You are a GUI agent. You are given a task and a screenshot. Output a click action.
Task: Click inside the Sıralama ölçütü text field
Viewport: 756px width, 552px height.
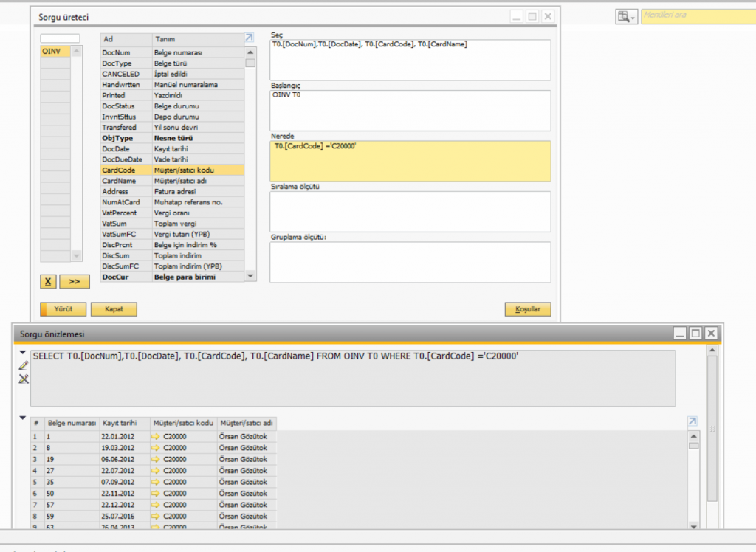[x=410, y=211]
